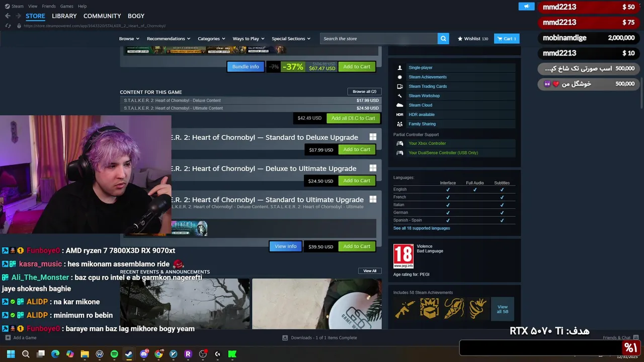Screen dimensions: 644x362
Task: Click the Single-player feature icon
Action: pos(400,67)
